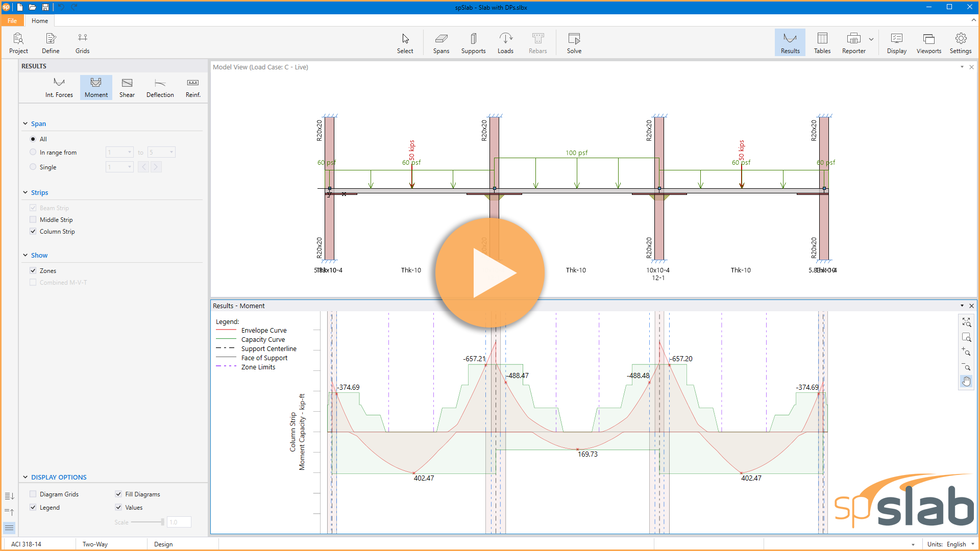Switch to the File tab
Screen dimensions: 980x551
point(12,20)
